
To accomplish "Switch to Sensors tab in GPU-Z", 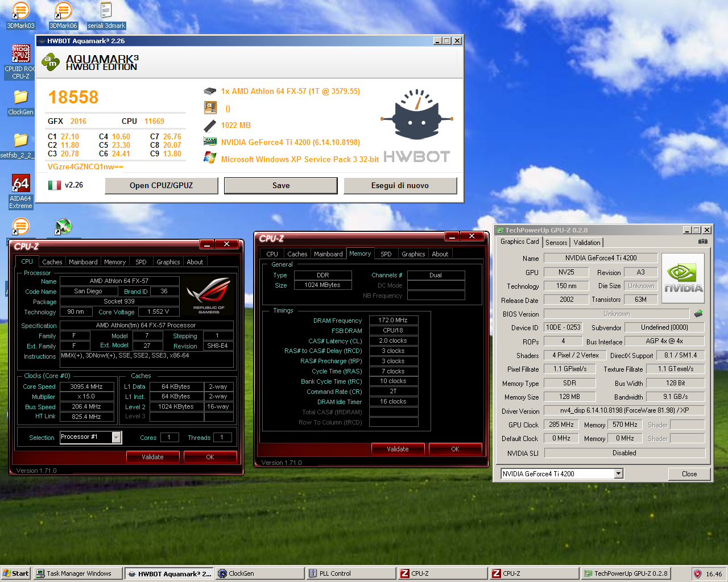I will tap(556, 243).
